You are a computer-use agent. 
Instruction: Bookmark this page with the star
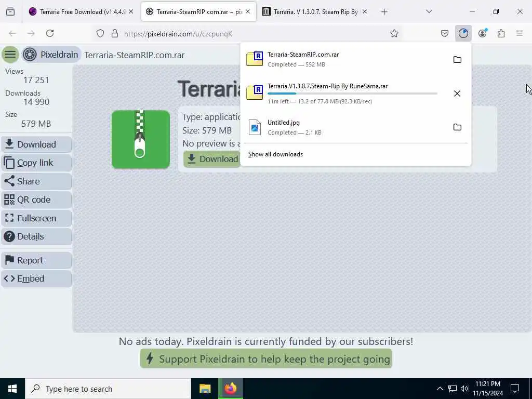pos(394,33)
